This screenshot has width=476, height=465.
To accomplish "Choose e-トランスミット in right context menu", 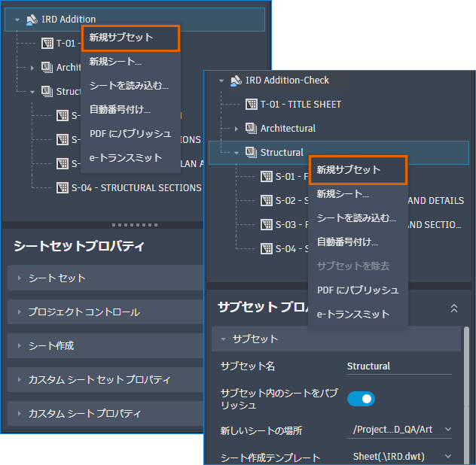I will pos(358,315).
